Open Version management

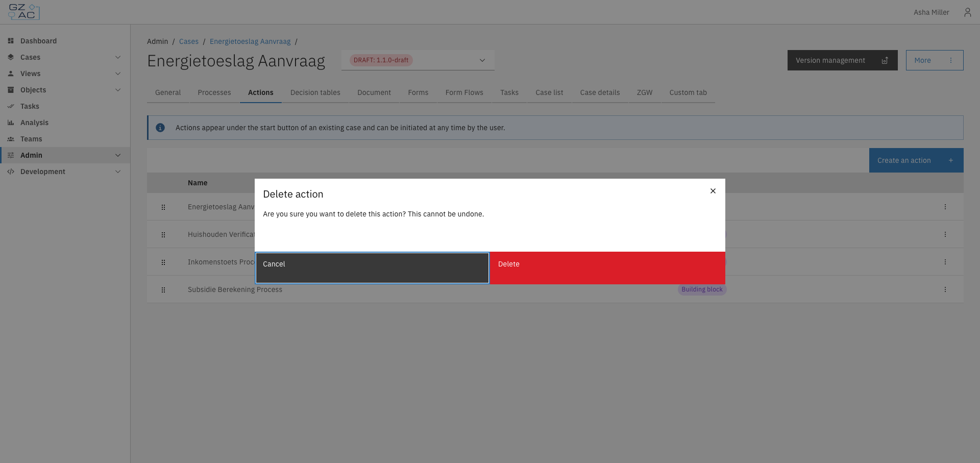coord(843,60)
